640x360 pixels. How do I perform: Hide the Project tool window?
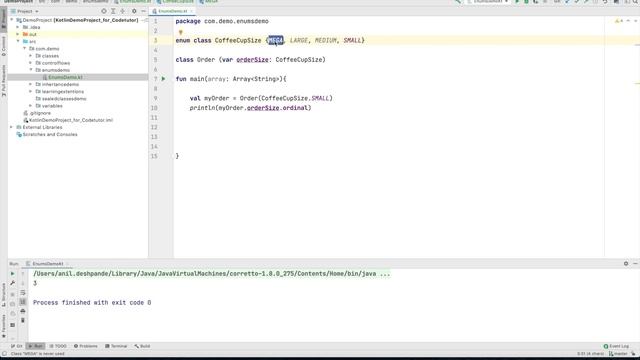click(143, 11)
